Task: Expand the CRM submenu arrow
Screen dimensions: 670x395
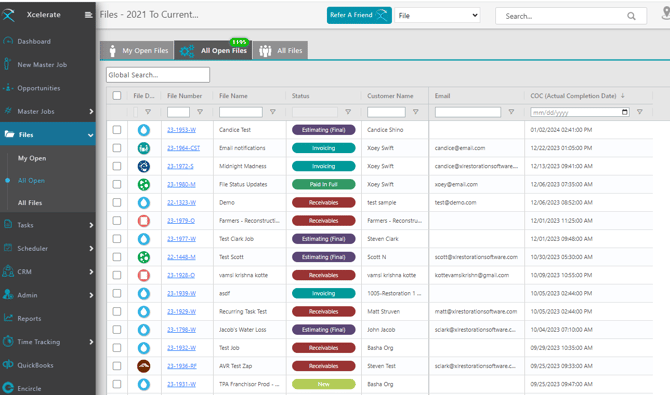Action: [91, 272]
